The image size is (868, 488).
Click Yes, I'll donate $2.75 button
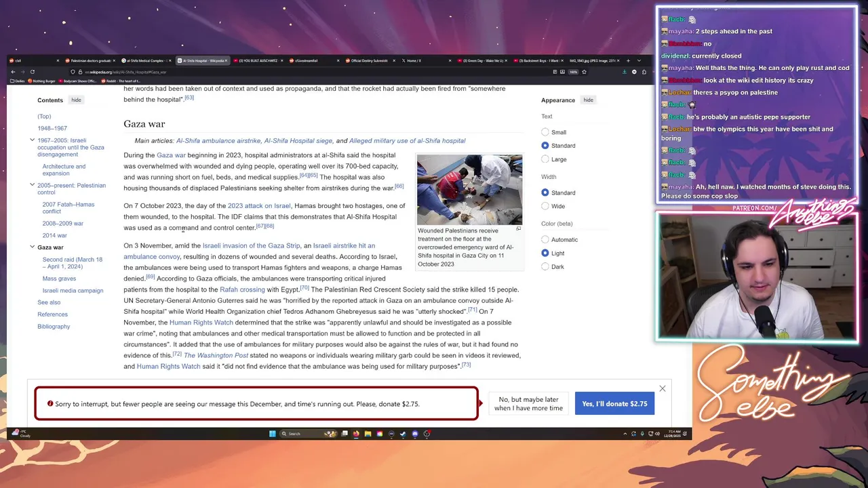(614, 404)
